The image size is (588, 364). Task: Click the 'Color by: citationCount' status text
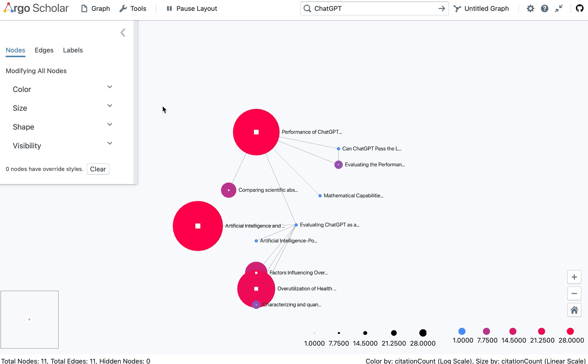coord(420,361)
